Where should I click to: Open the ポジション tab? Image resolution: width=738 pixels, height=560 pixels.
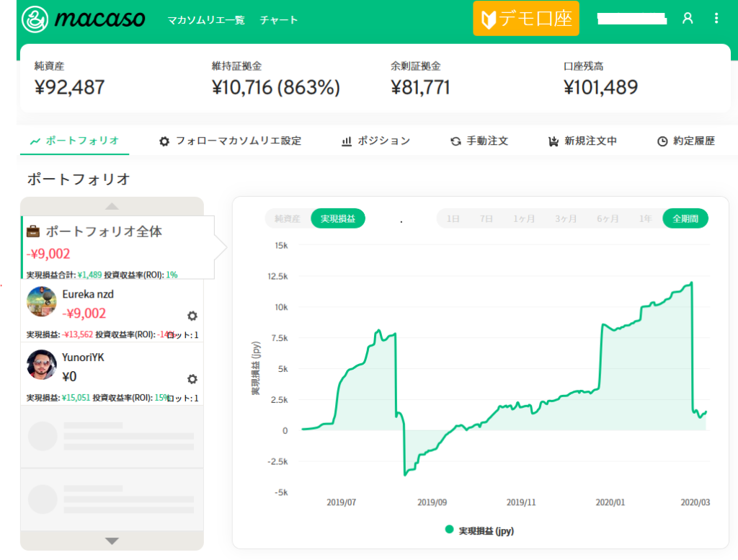coord(375,141)
